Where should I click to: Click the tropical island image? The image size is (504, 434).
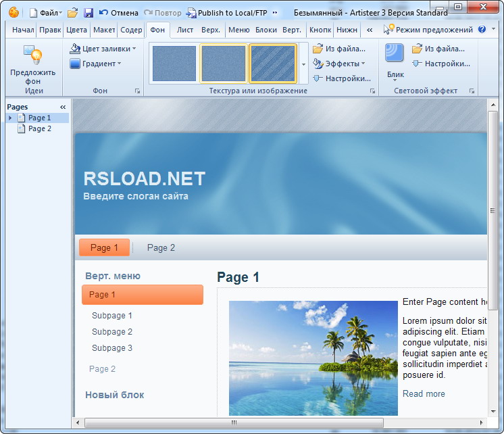pos(313,358)
